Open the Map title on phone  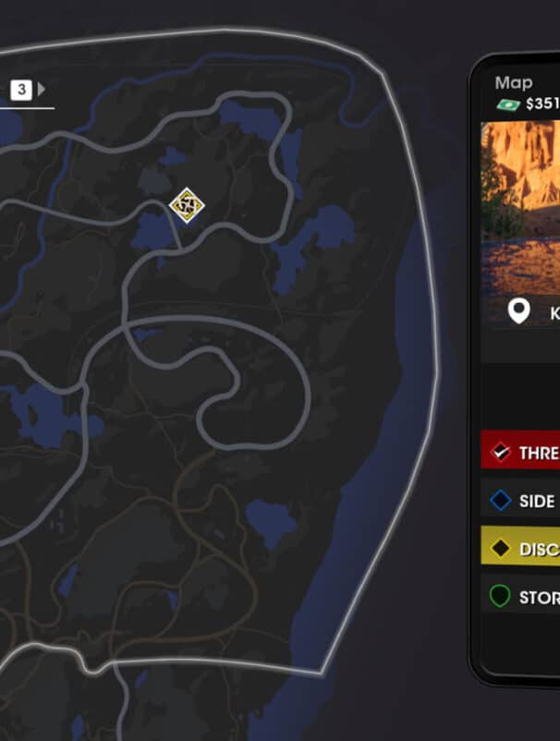point(514,83)
